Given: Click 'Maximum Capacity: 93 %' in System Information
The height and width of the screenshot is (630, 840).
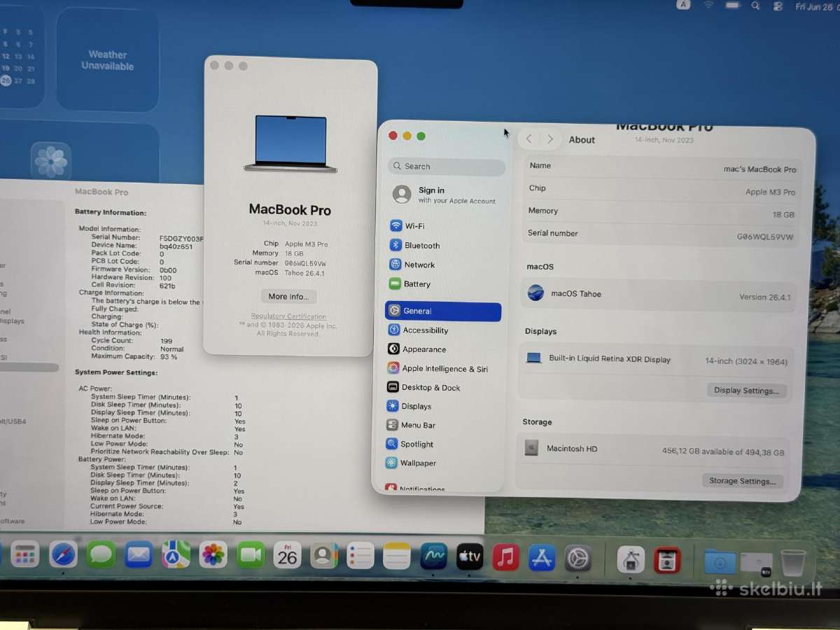Looking at the screenshot, I should 134,356.
